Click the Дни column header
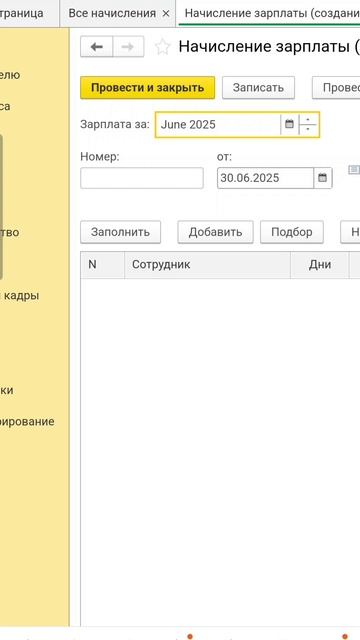Viewport: 360px width, 640px height. tap(320, 265)
